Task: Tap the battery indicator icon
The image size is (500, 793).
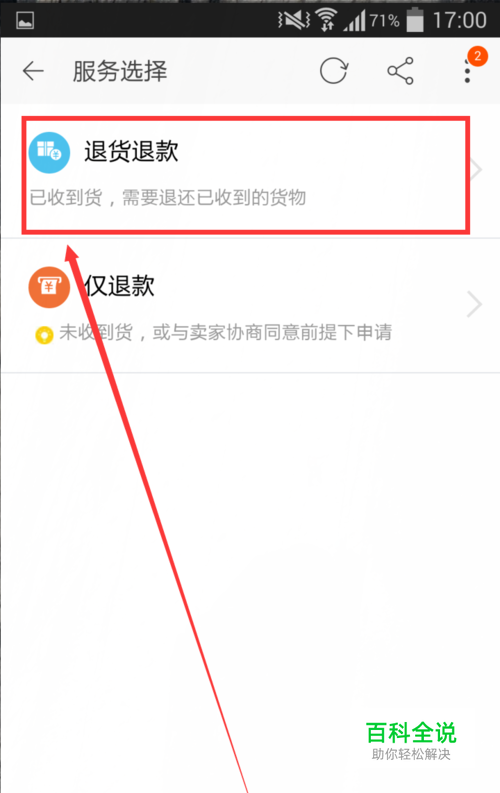Action: [415, 20]
